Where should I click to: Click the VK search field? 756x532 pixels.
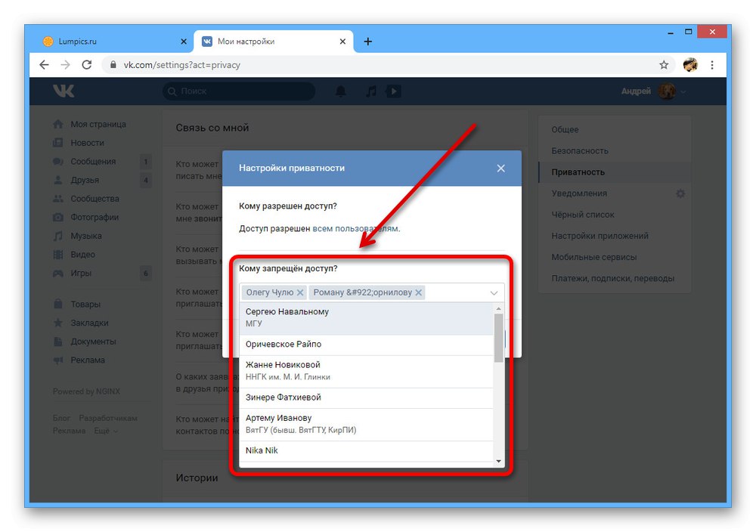click(240, 91)
